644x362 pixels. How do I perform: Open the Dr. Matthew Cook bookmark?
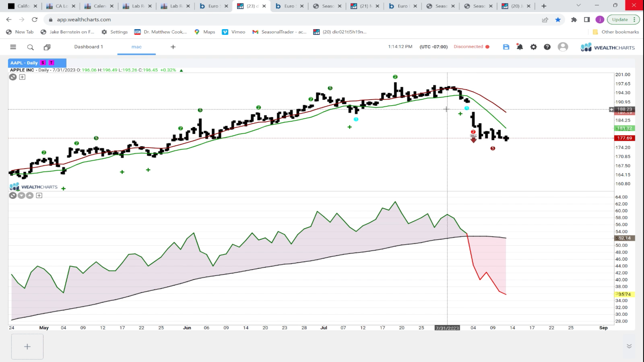point(161,32)
